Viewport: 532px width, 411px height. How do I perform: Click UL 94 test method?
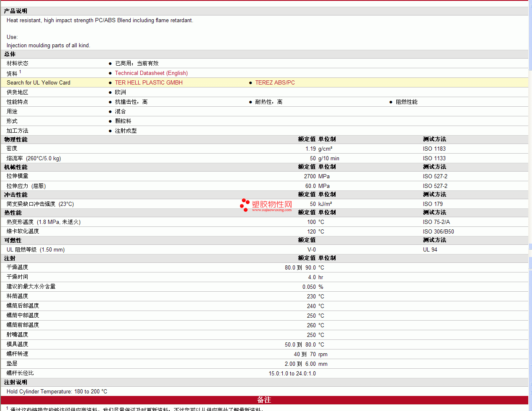tap(430, 250)
